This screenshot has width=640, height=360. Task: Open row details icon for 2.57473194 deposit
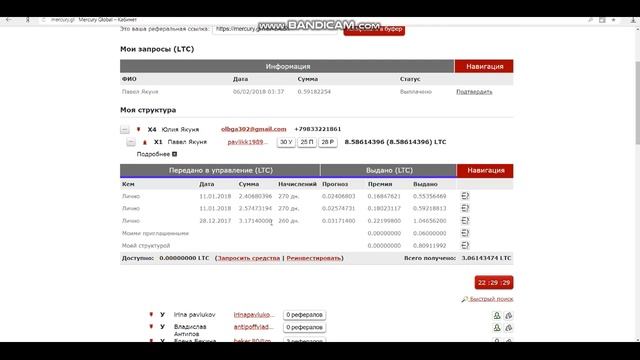coord(465,208)
